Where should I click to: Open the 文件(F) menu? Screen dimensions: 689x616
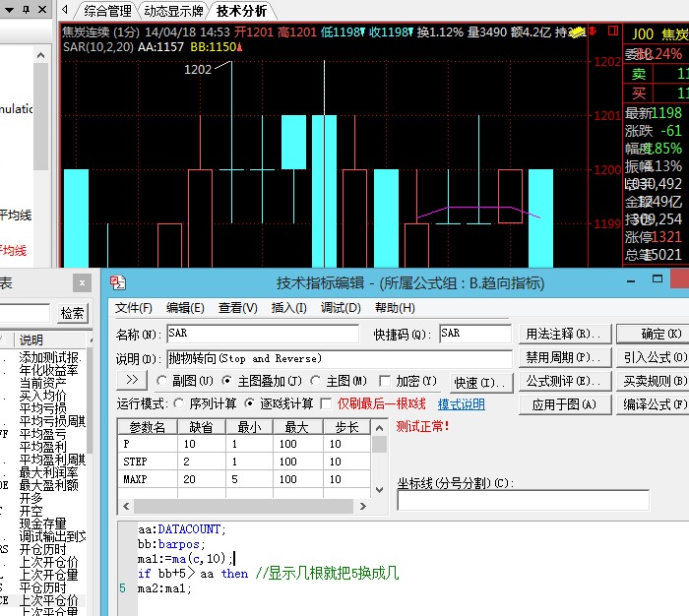pos(134,308)
